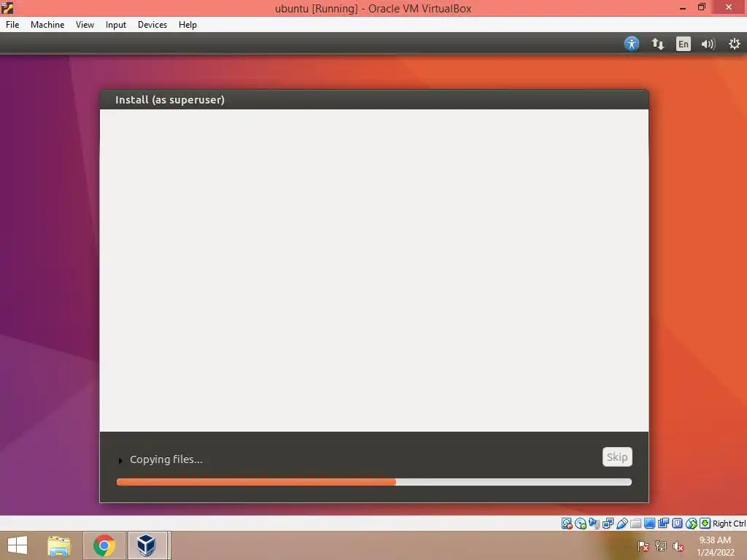Click the keyboard capture green arrow icon
Screen dimensions: 747x560
[x=705, y=524]
